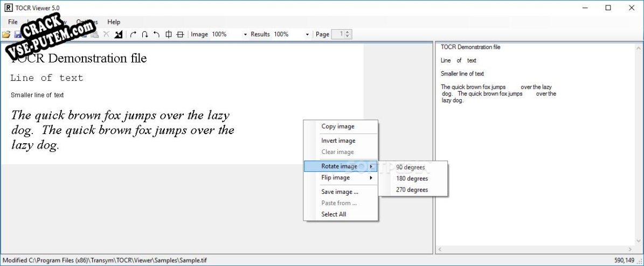Choose Save image ... from context menu
Viewport: 644px width, 266px height.
click(341, 192)
